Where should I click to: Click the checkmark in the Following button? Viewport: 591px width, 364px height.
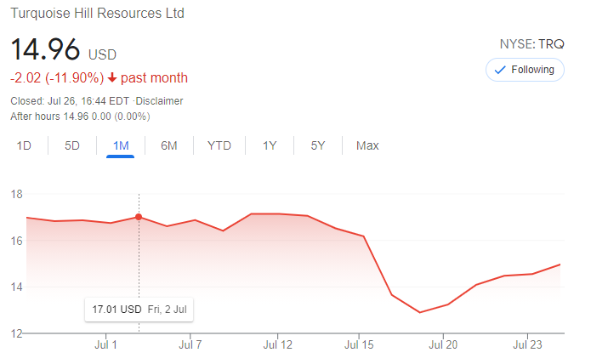(x=499, y=70)
